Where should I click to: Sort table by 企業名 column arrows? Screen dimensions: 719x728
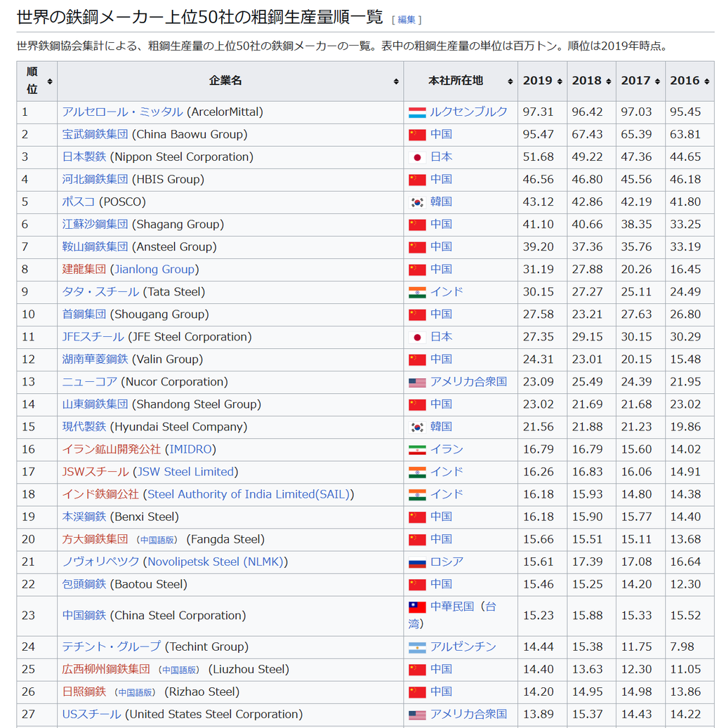coord(396,81)
